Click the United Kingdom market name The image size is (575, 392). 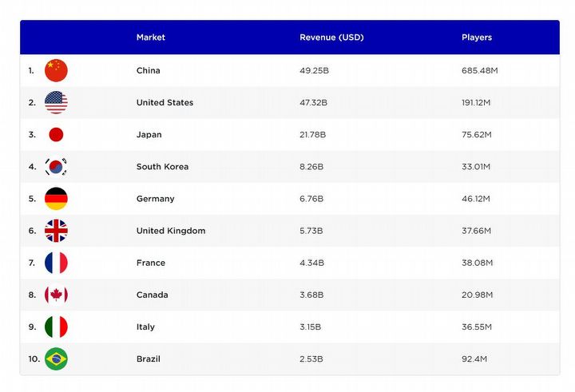[171, 231]
